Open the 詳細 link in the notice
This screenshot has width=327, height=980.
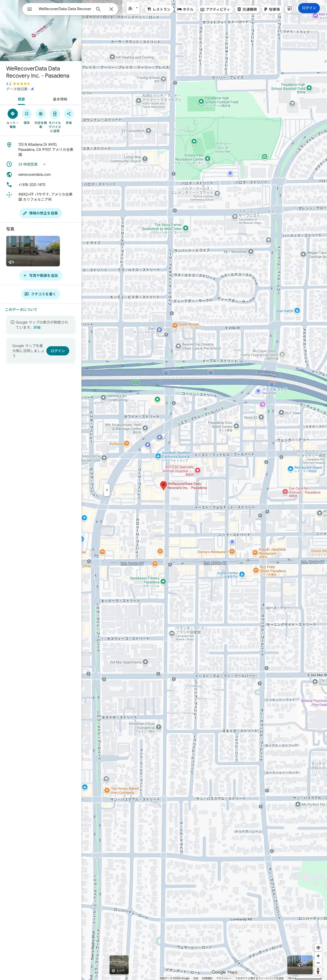[x=37, y=327]
